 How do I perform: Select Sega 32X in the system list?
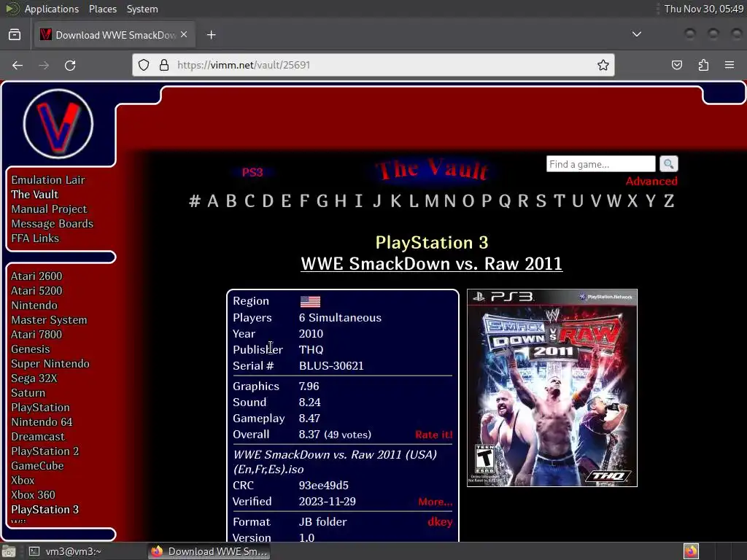point(34,378)
